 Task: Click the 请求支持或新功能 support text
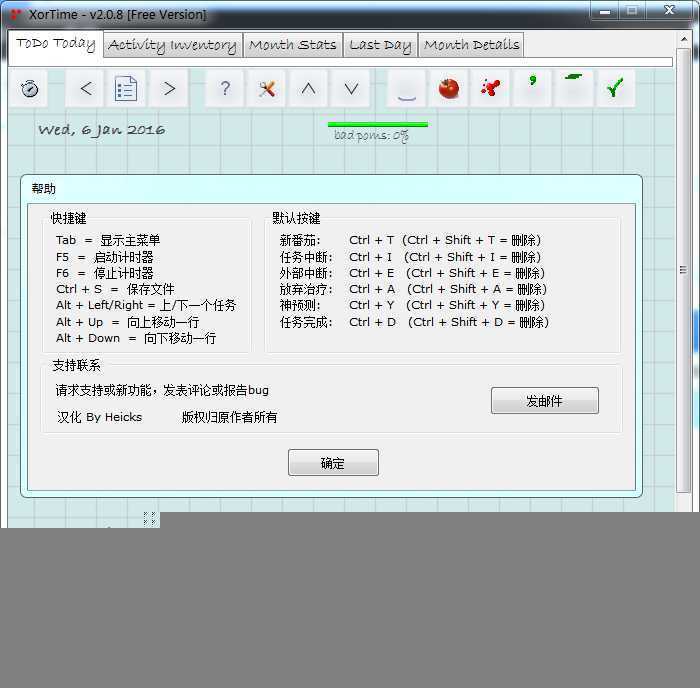pos(162,391)
